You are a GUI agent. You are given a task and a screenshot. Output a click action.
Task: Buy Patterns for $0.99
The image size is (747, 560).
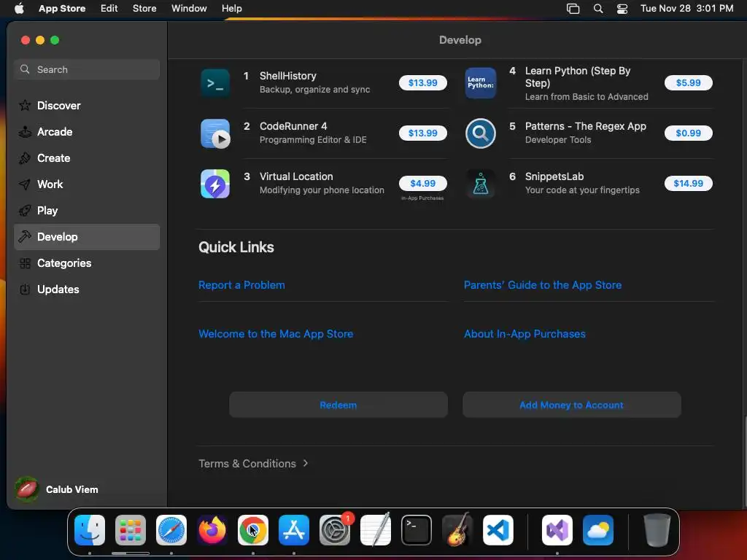(688, 133)
